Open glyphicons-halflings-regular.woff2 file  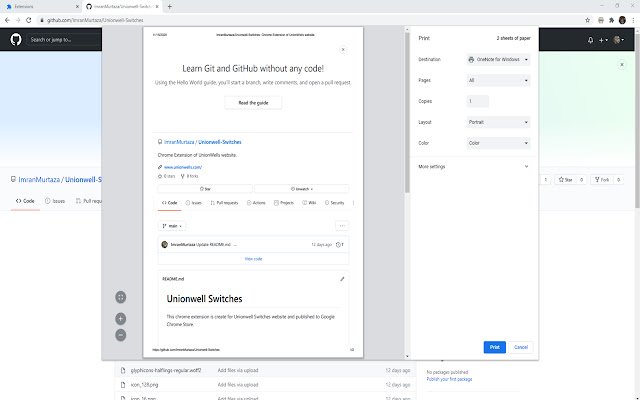pyautogui.click(x=166, y=371)
